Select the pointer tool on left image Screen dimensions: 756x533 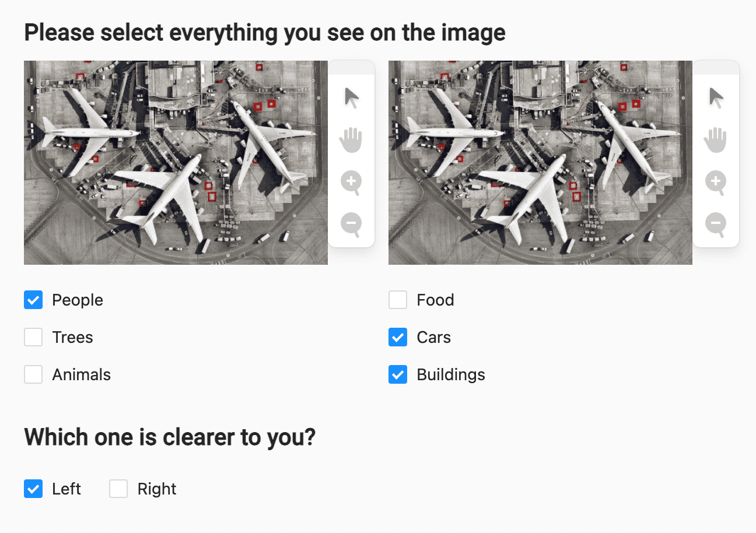click(351, 98)
